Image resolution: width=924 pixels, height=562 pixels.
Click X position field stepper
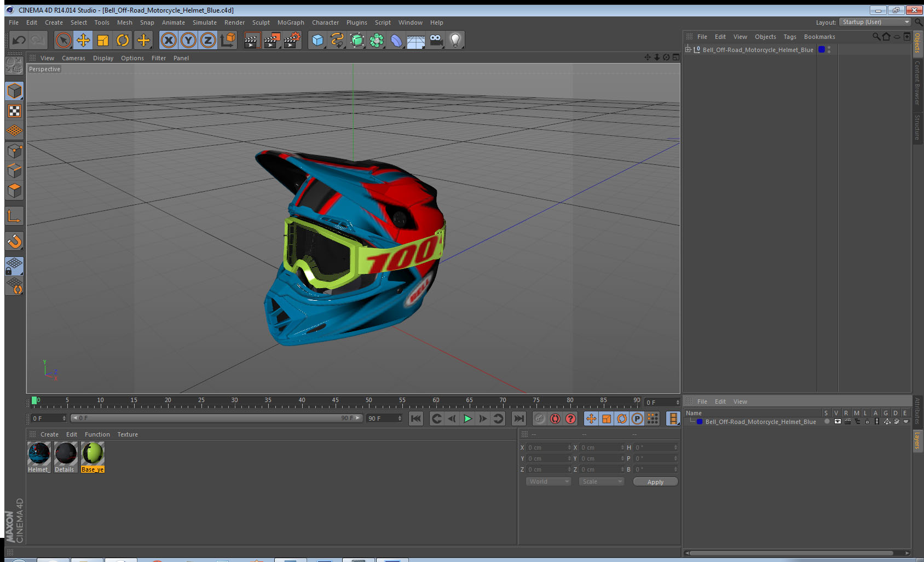[569, 448]
